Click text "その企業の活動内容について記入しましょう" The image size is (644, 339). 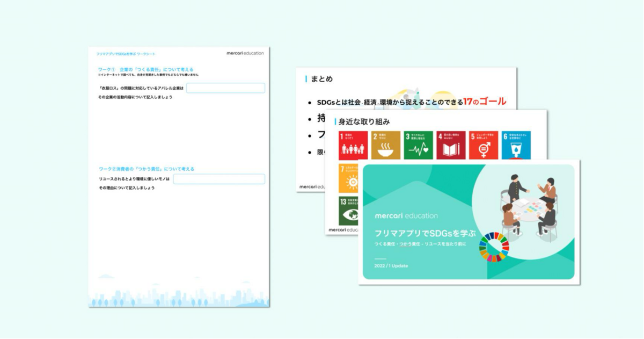point(135,97)
